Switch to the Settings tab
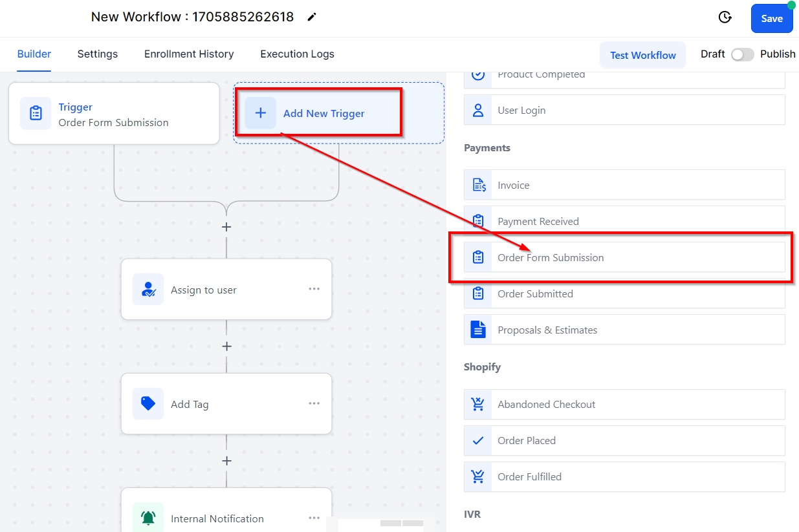Image resolution: width=799 pixels, height=532 pixels. [x=98, y=54]
